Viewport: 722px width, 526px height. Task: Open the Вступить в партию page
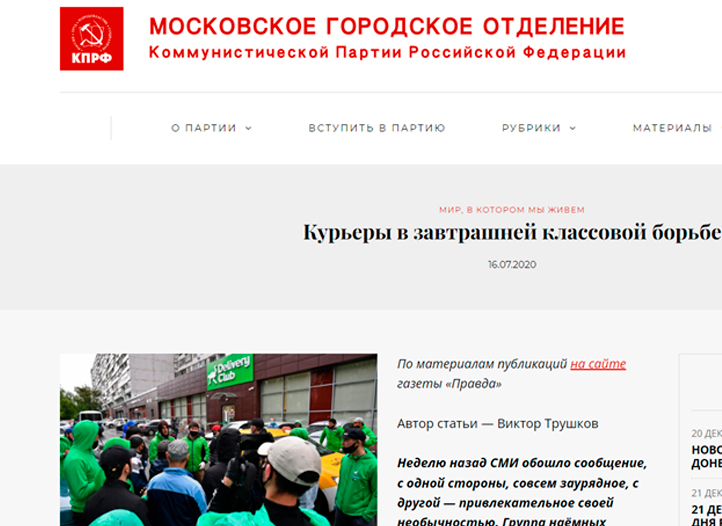pyautogui.click(x=377, y=128)
